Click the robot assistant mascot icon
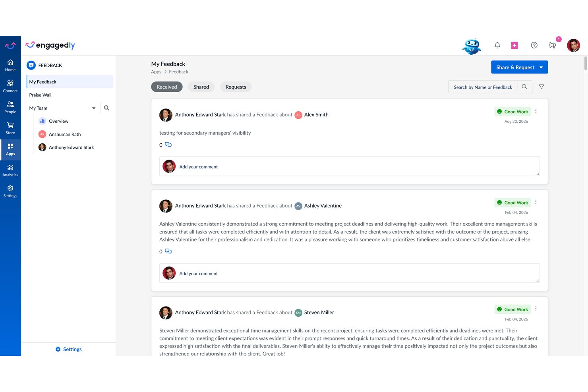 (472, 46)
